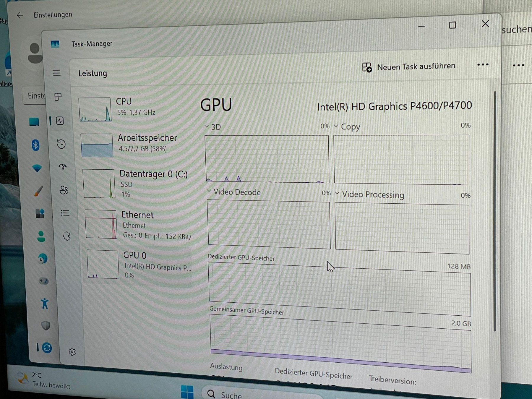Click the 'Leistung' page heading
The width and height of the screenshot is (532, 399).
[x=93, y=73]
